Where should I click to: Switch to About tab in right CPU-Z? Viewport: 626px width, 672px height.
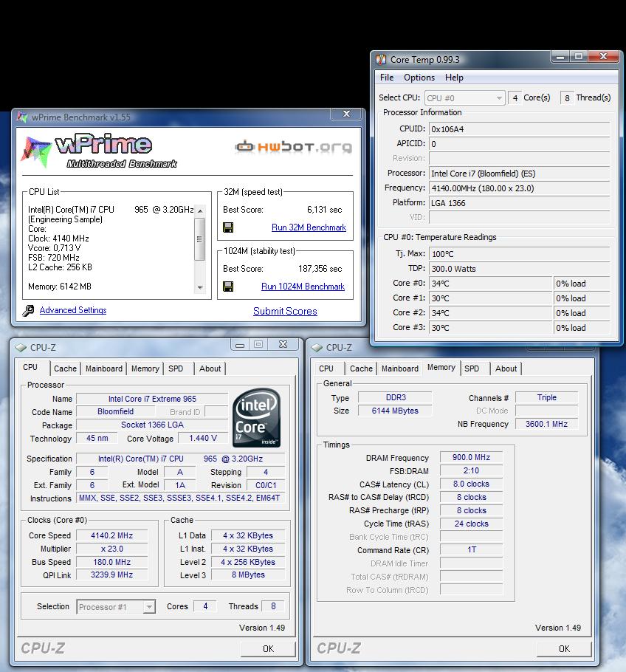[506, 368]
